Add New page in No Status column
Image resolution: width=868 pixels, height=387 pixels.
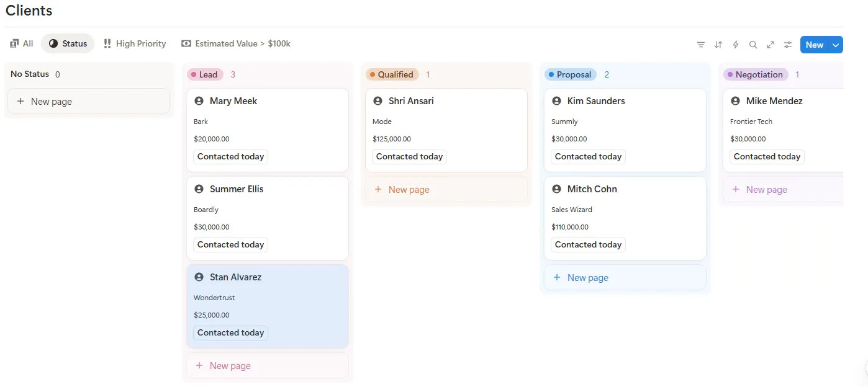click(x=89, y=101)
